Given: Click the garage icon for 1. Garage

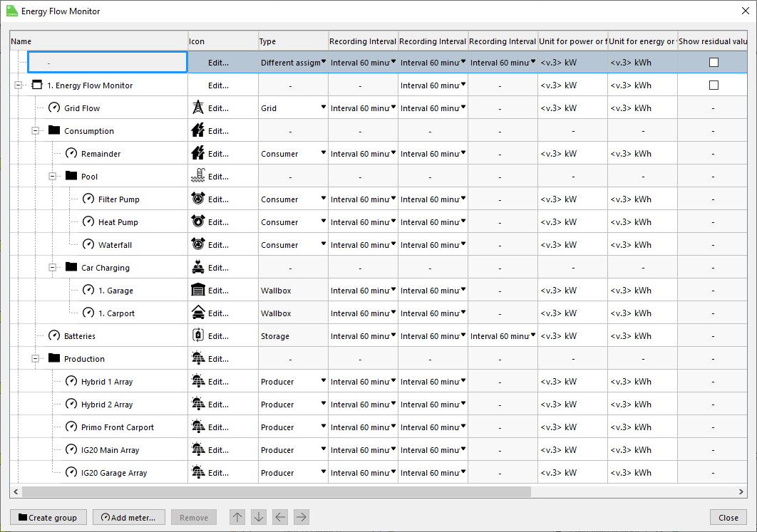Looking at the screenshot, I should 198,291.
